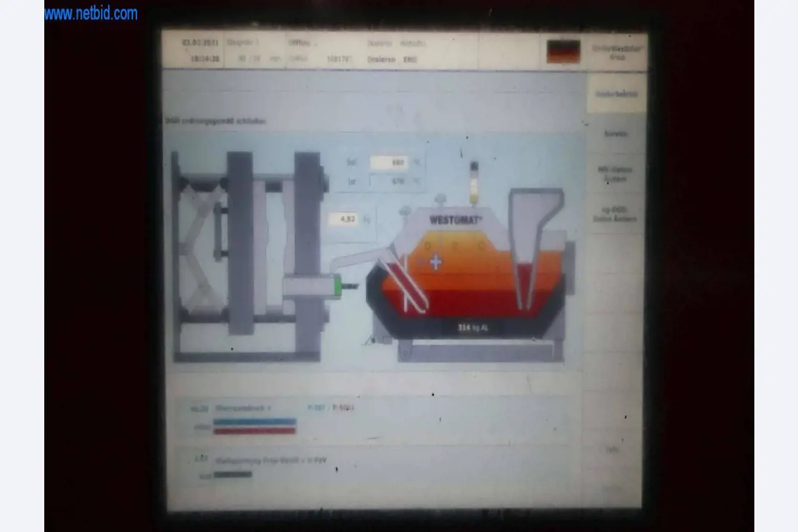Click the Soll temperature setpoint field
Image resolution: width=798 pixels, height=532 pixels.
point(389,163)
